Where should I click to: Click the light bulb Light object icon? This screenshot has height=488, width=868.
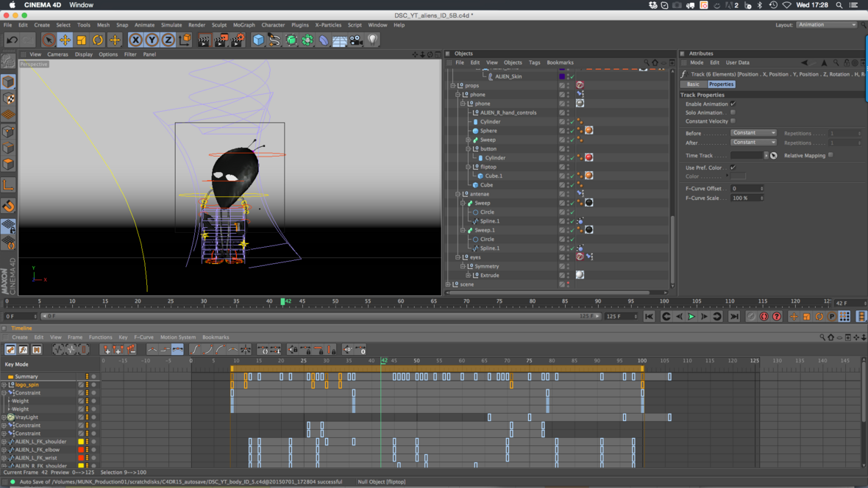coord(373,40)
